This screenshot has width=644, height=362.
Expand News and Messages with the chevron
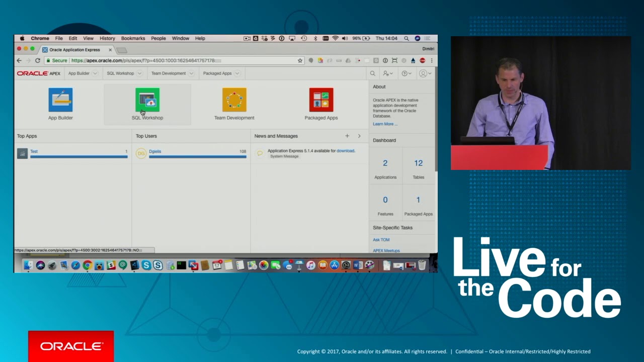[x=359, y=136]
